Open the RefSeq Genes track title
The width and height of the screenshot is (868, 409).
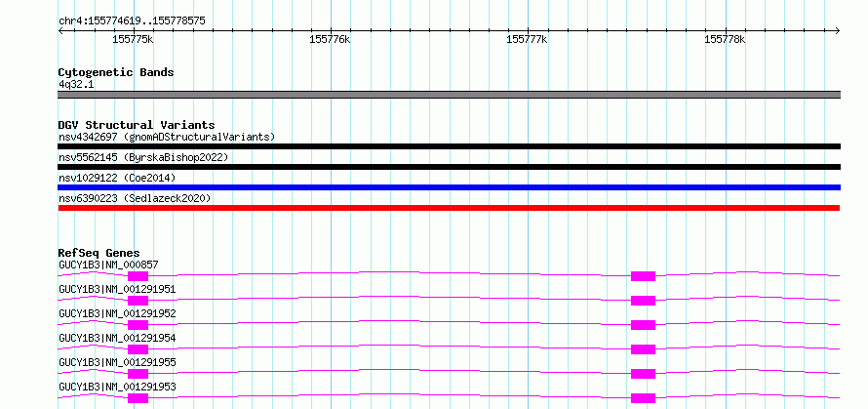[99, 253]
